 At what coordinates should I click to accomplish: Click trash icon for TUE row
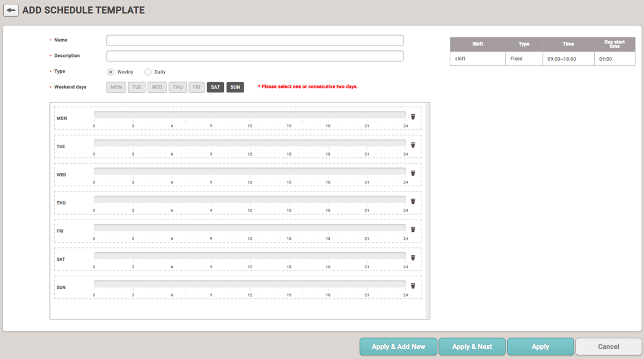point(413,145)
